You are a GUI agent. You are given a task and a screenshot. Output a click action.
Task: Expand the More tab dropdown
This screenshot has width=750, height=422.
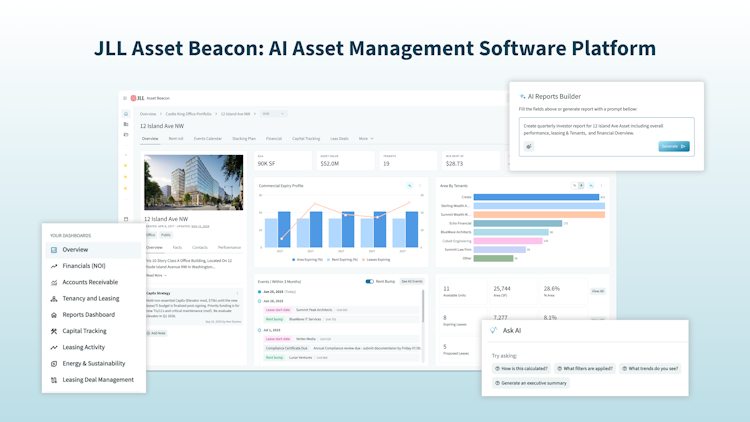point(366,139)
